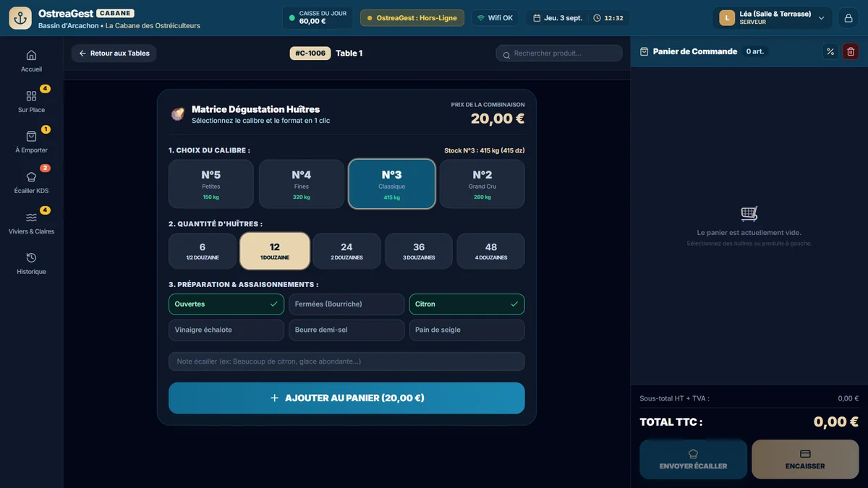Select quantity 36 (3 douzaines)

(419, 251)
